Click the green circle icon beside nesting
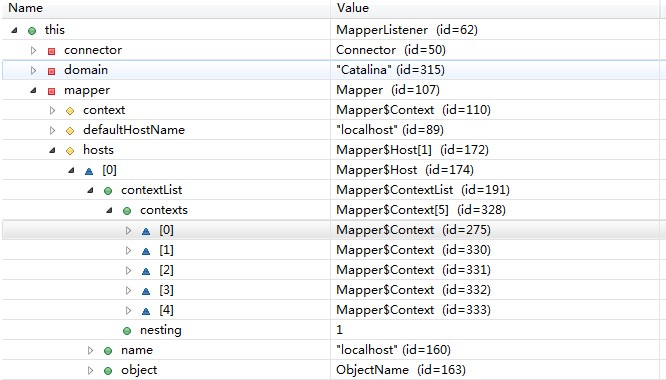666x380 pixels. [127, 331]
